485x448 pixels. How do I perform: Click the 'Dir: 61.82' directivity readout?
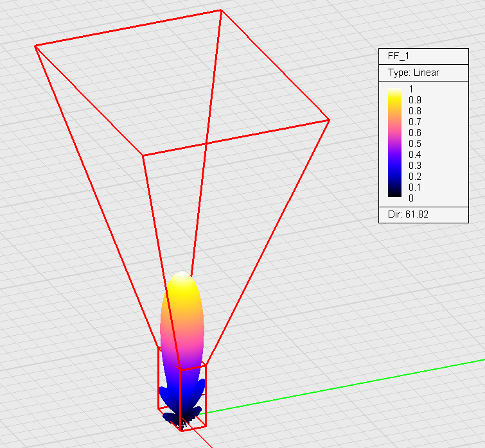408,214
